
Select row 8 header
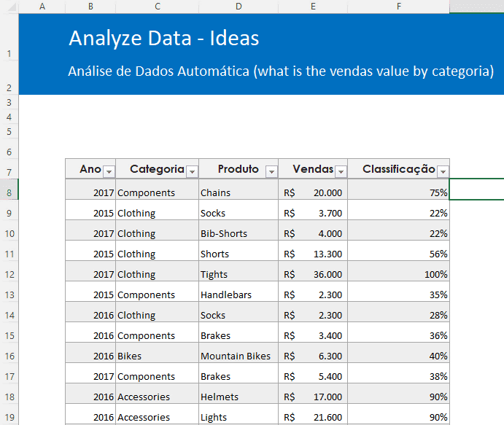tap(9, 192)
